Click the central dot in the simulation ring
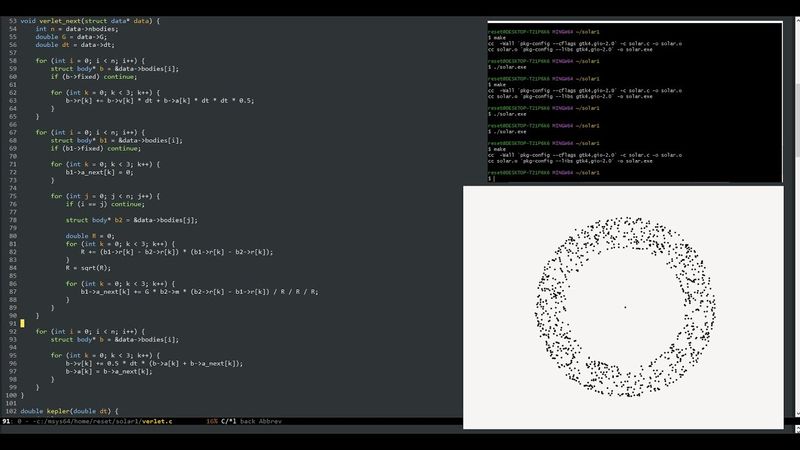 pyautogui.click(x=625, y=307)
